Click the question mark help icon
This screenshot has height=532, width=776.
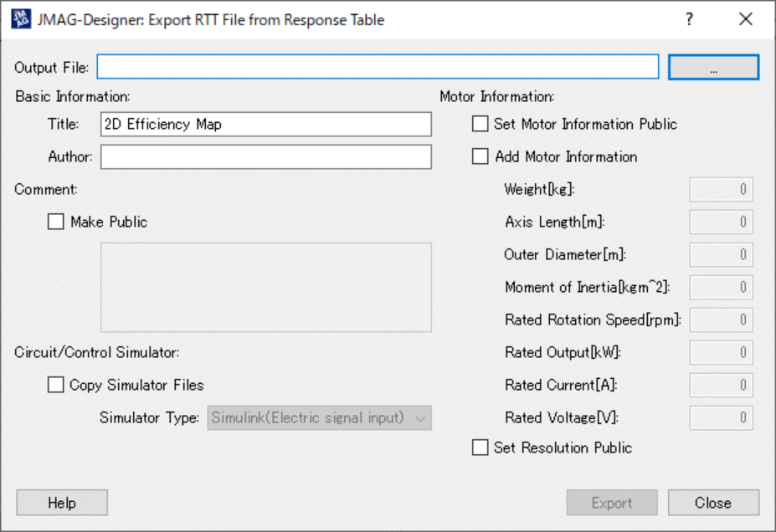coord(689,19)
